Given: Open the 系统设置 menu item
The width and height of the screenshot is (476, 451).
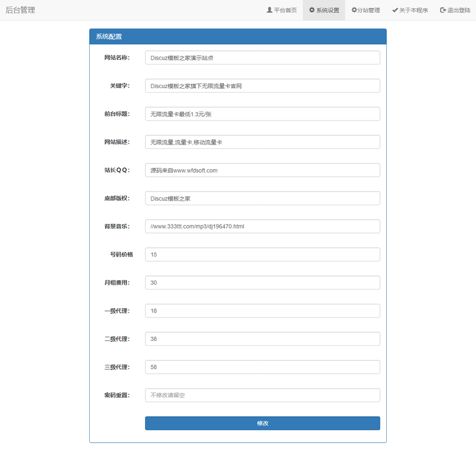Looking at the screenshot, I should tap(324, 10).
